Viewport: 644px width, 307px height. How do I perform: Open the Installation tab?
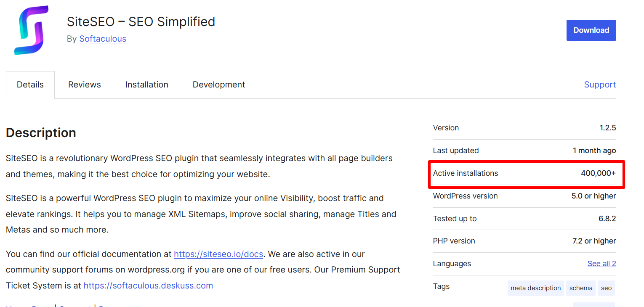[x=146, y=85]
